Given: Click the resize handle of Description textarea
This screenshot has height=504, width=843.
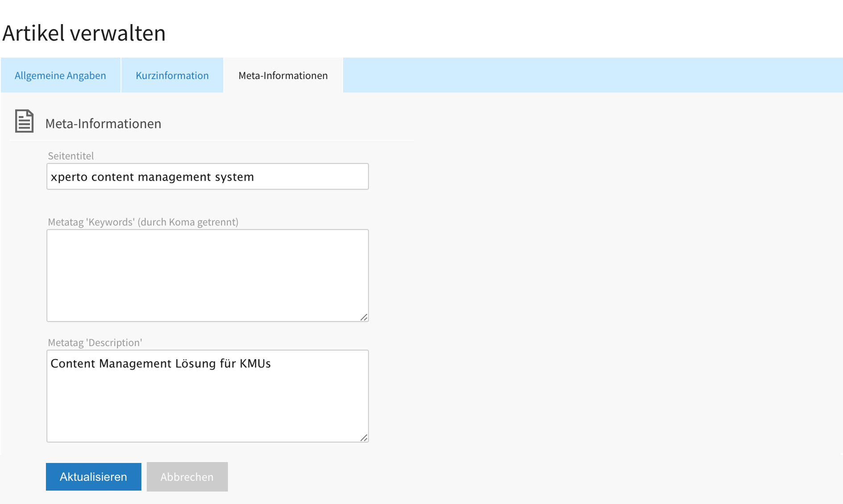Looking at the screenshot, I should (364, 438).
